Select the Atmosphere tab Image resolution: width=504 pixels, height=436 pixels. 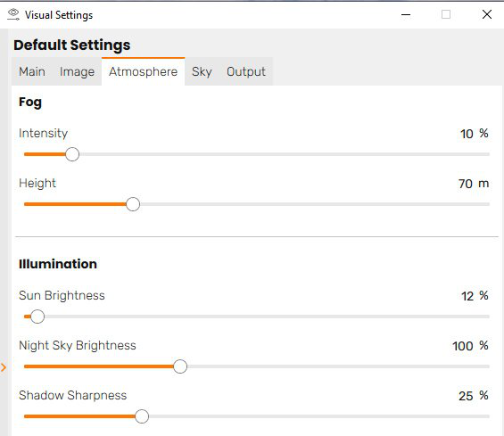143,71
